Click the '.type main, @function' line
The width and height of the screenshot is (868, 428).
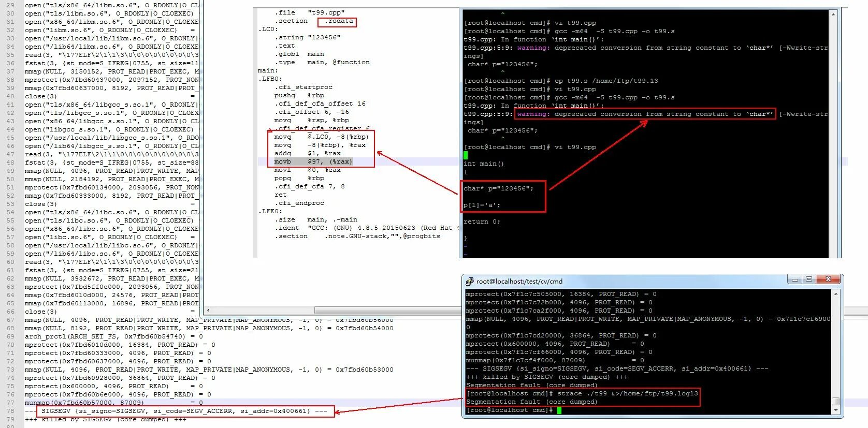[x=322, y=62]
